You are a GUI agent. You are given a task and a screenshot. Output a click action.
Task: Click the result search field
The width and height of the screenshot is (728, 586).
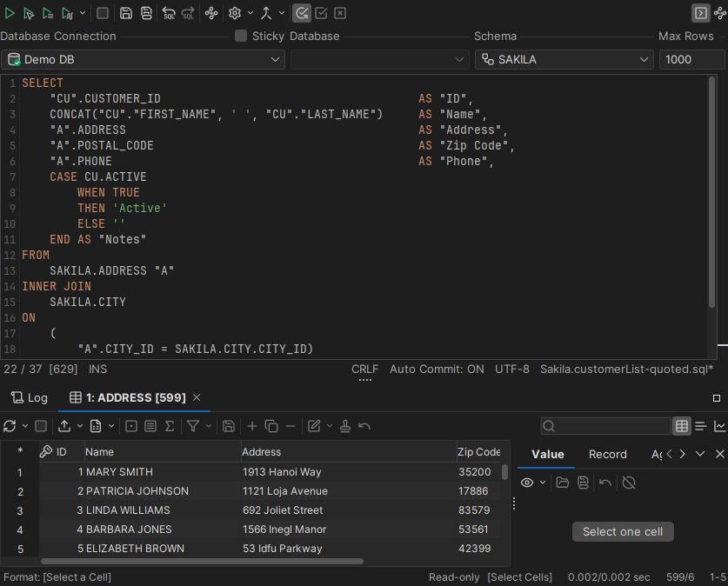(x=605, y=426)
